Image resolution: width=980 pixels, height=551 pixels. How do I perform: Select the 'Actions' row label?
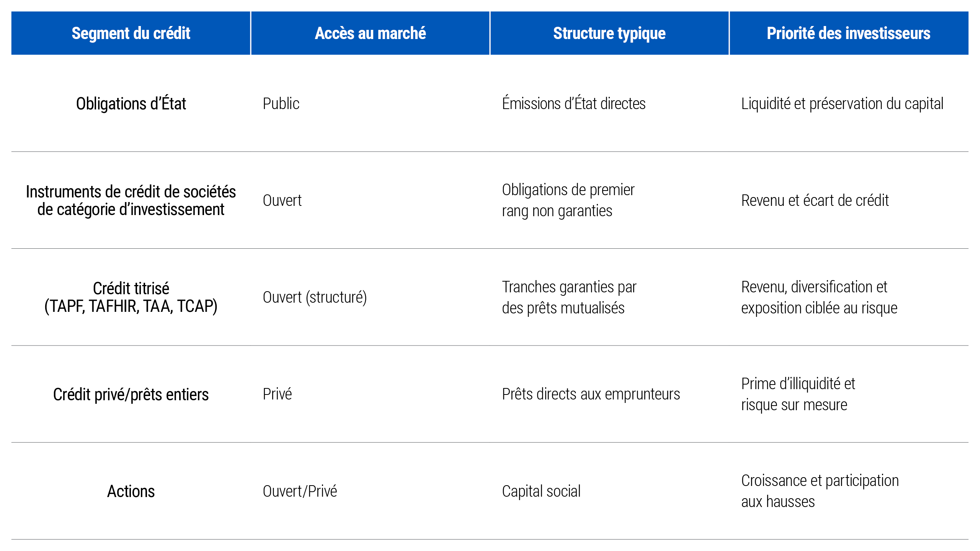(x=131, y=491)
